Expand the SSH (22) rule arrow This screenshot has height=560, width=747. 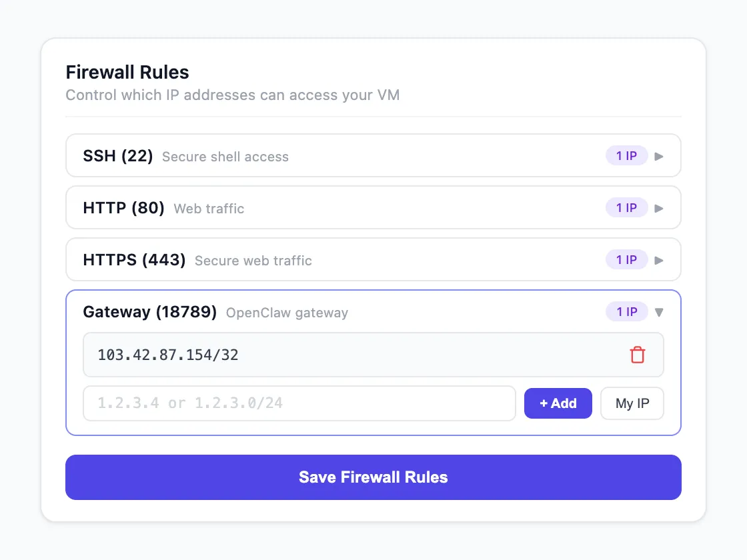point(659,157)
